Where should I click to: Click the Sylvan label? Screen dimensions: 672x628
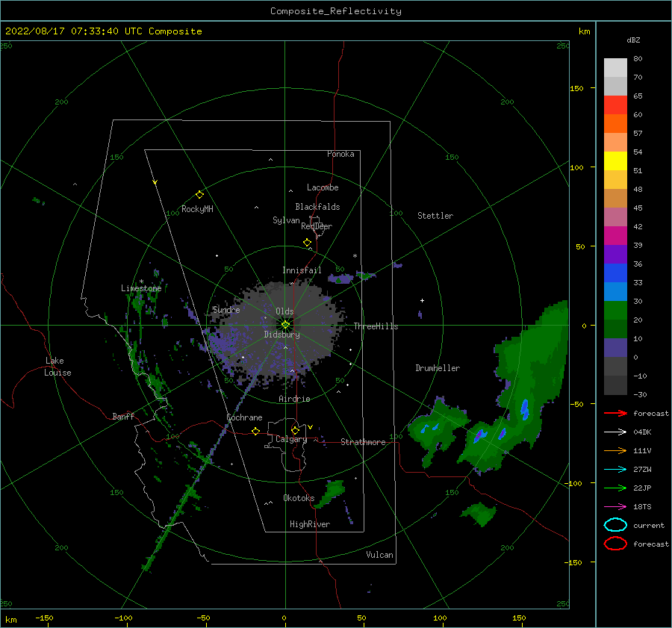pos(286,220)
